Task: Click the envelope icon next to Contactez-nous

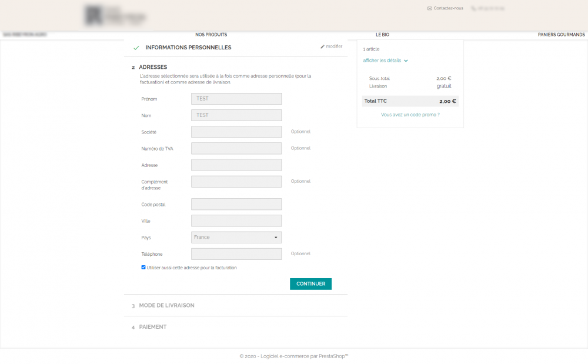Action: click(429, 8)
